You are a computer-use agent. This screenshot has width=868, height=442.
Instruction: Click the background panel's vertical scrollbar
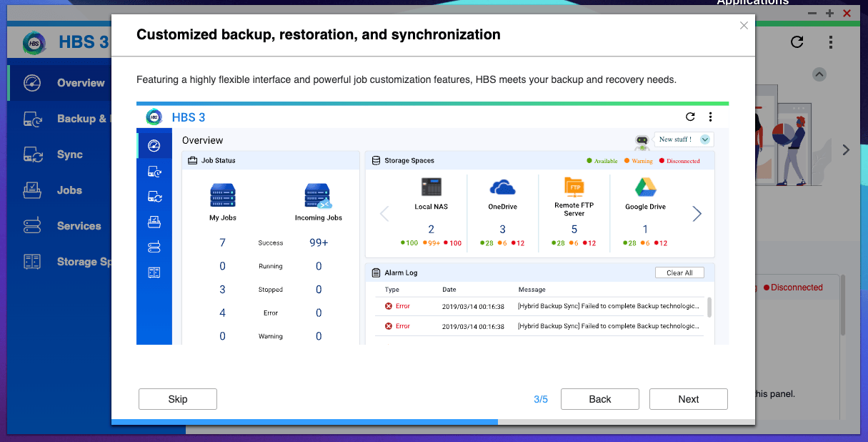843,304
